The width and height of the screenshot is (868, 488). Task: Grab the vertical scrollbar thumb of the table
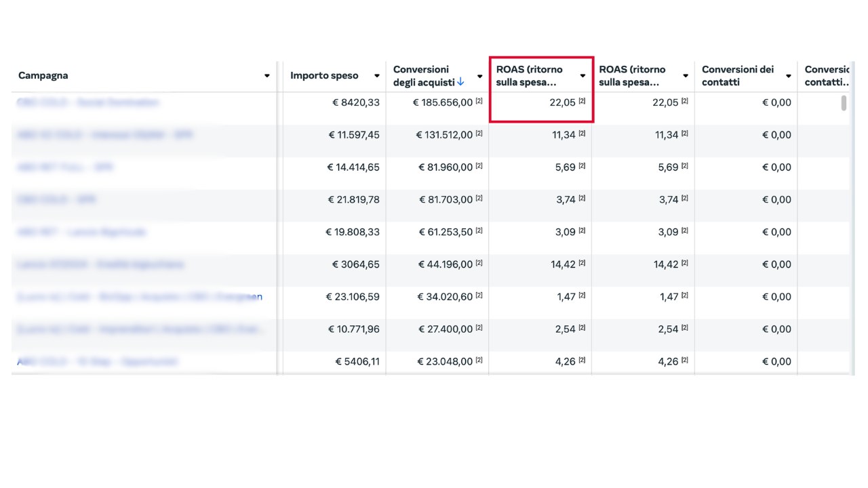(844, 103)
